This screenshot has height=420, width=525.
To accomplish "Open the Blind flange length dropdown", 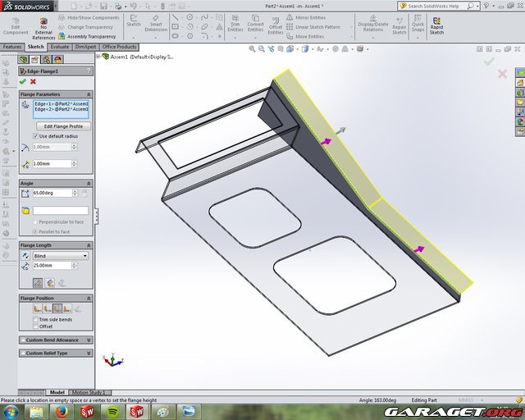I will coord(61,256).
